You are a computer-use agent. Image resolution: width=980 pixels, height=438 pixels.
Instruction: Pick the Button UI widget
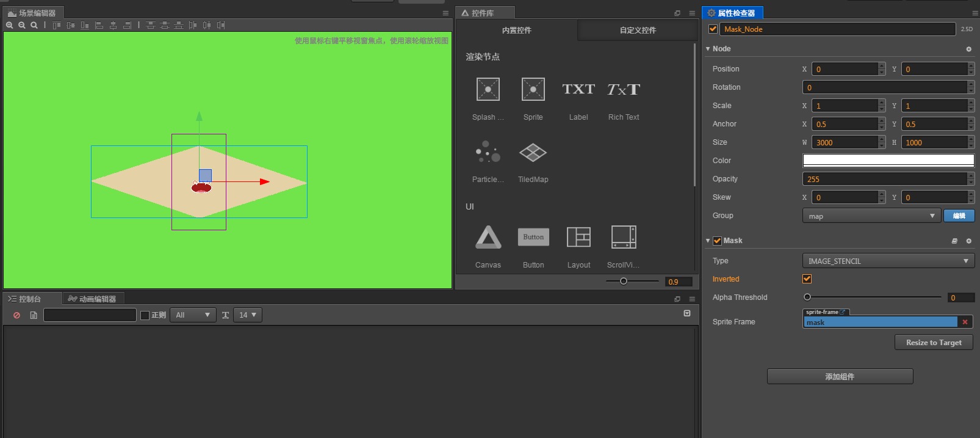[533, 237]
